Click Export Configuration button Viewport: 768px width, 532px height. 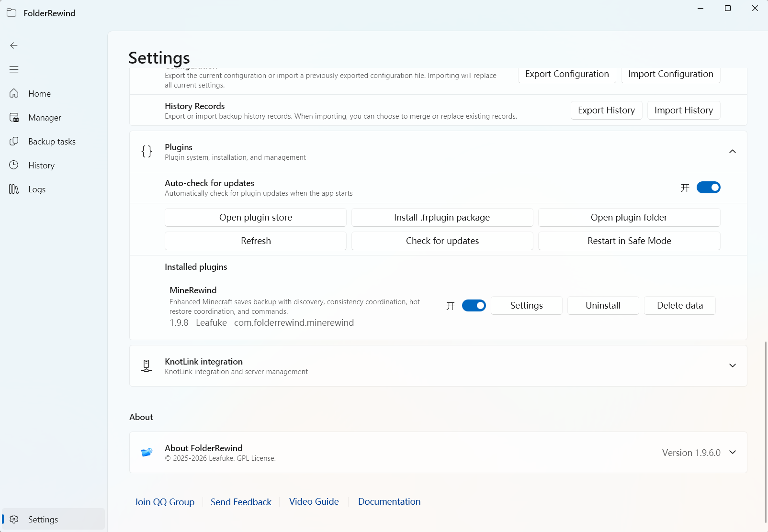click(x=567, y=74)
